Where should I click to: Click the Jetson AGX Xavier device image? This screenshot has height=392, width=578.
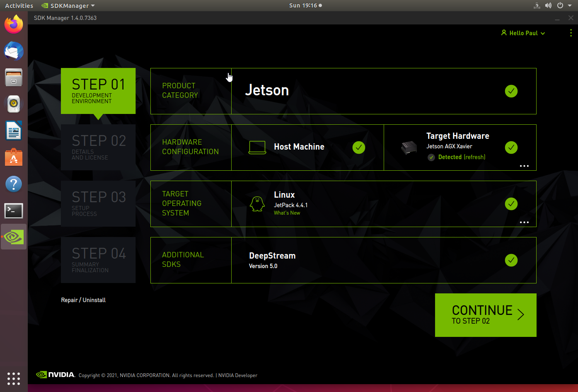(409, 148)
